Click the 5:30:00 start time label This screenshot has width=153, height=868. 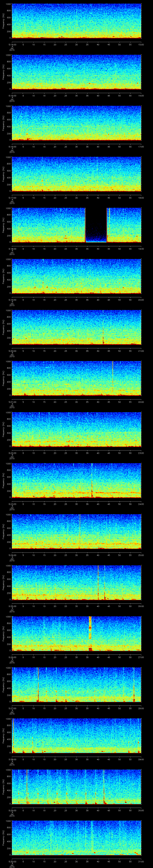tap(12, 861)
